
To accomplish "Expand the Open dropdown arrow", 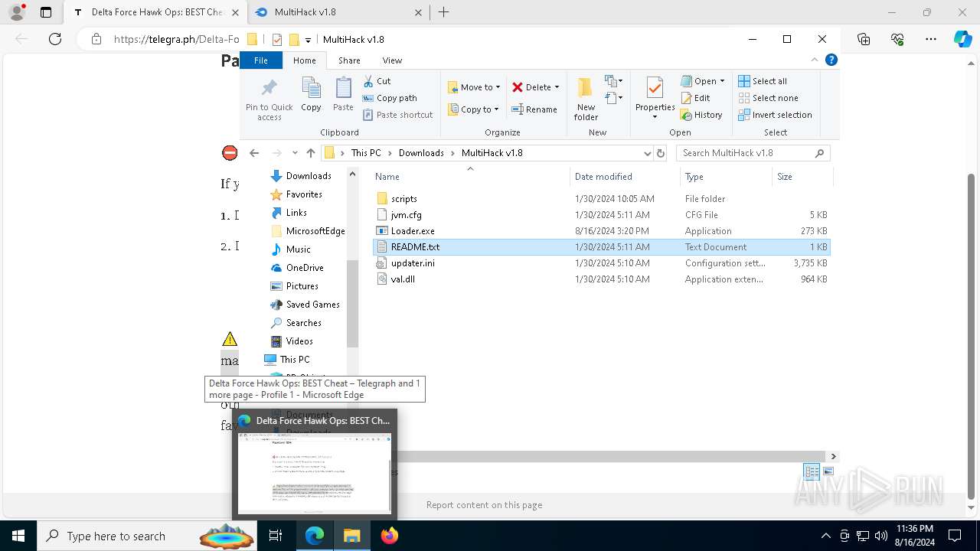I will [722, 81].
